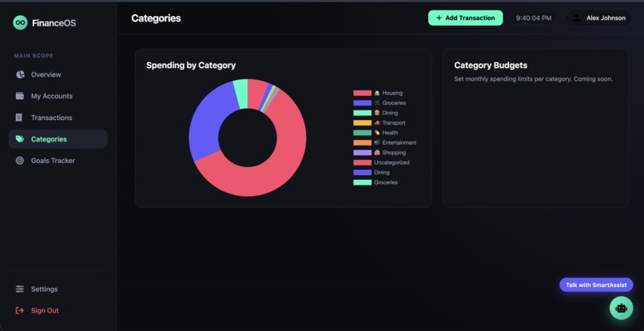
Task: Toggle the Housing red legend swatch
Action: pyautogui.click(x=362, y=93)
